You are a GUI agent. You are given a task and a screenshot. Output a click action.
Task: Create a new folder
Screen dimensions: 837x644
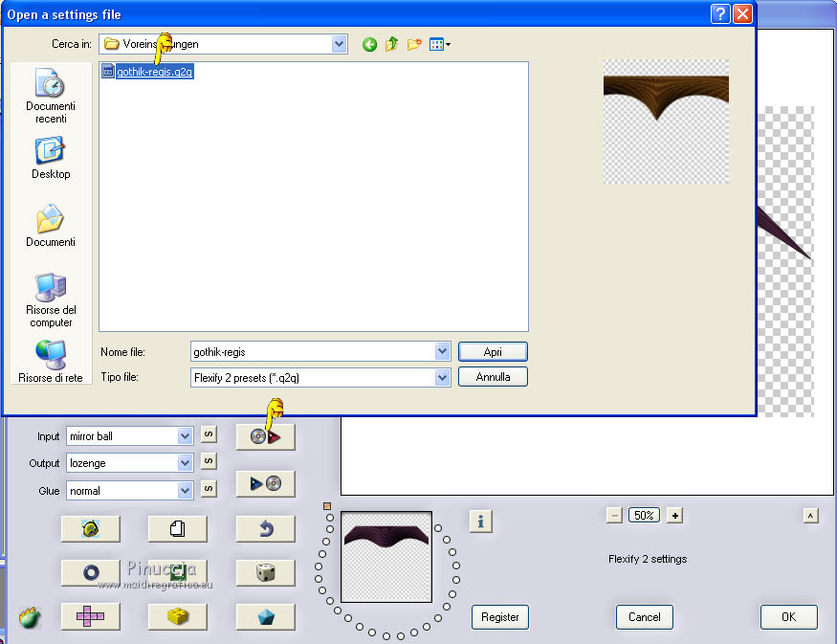pyautogui.click(x=414, y=44)
